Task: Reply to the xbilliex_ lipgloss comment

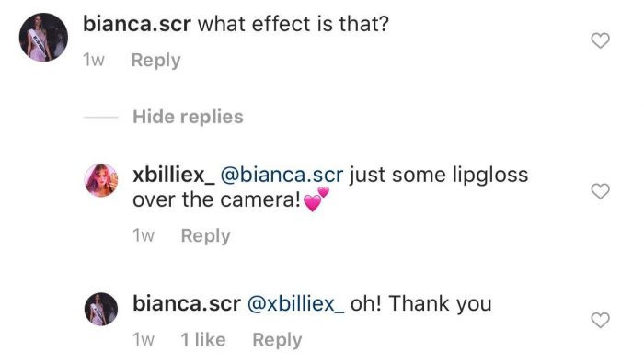Action: (205, 236)
